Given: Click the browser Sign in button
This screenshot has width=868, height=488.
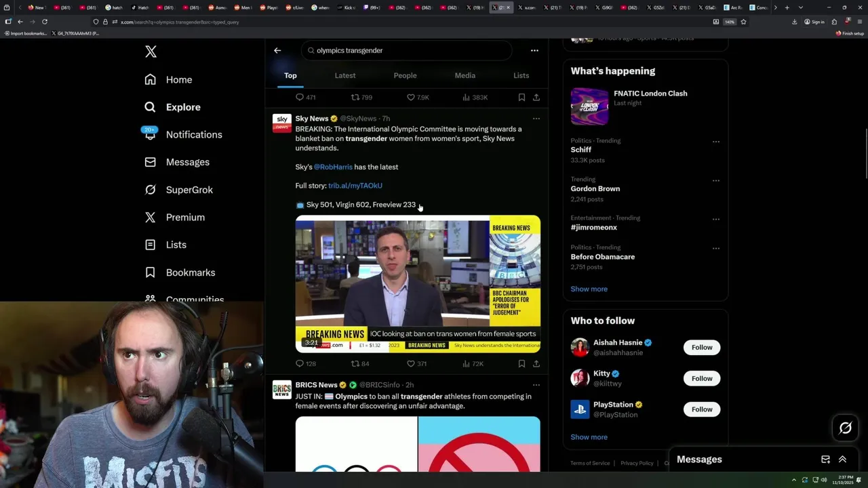Looking at the screenshot, I should [814, 22].
